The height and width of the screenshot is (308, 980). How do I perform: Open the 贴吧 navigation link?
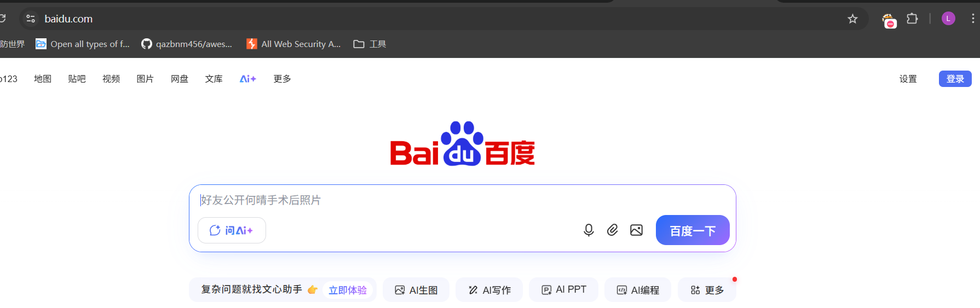77,79
